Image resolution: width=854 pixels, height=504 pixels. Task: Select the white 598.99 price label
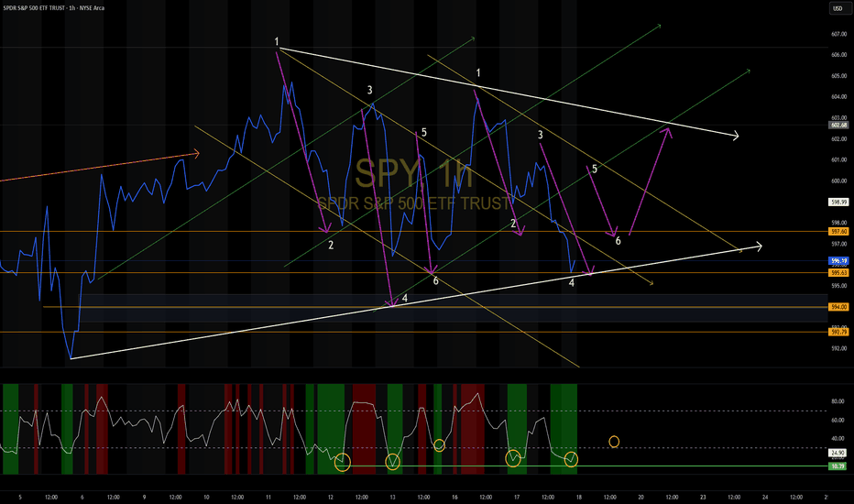pos(838,203)
